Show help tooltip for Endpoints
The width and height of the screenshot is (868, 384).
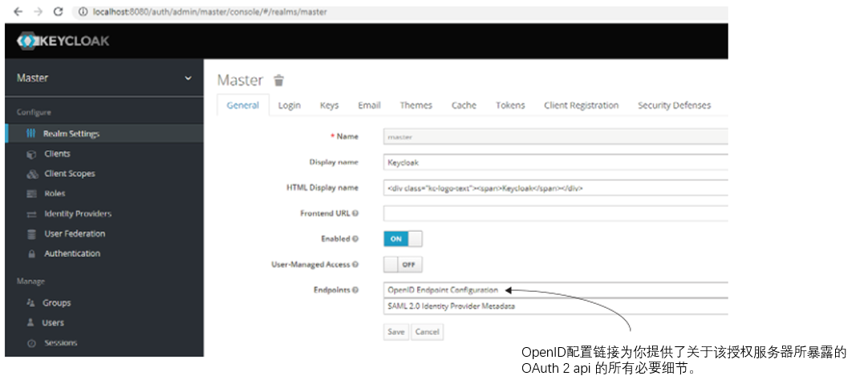tap(355, 290)
